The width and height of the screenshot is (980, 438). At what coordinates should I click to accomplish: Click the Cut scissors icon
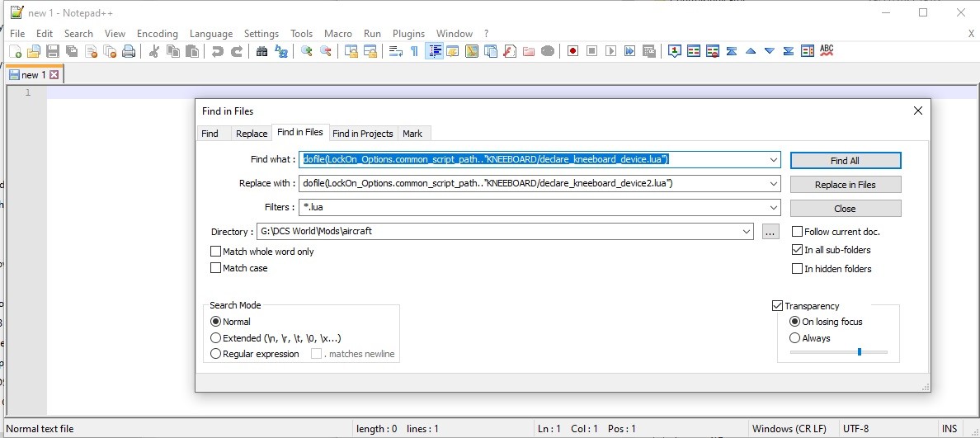click(x=153, y=51)
